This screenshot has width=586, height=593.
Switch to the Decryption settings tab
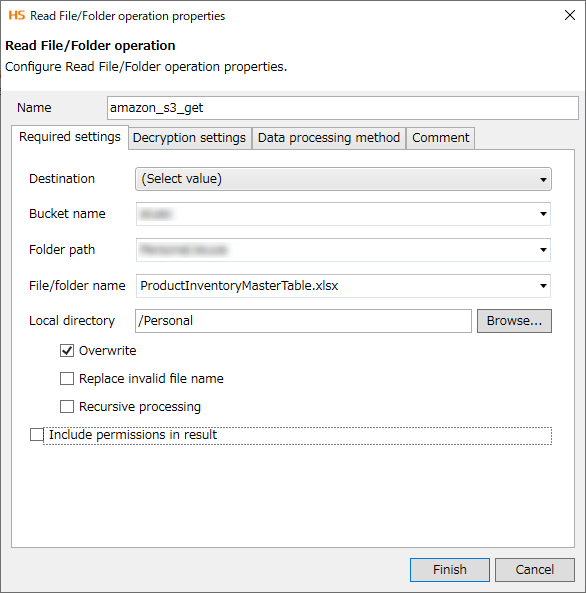click(190, 138)
